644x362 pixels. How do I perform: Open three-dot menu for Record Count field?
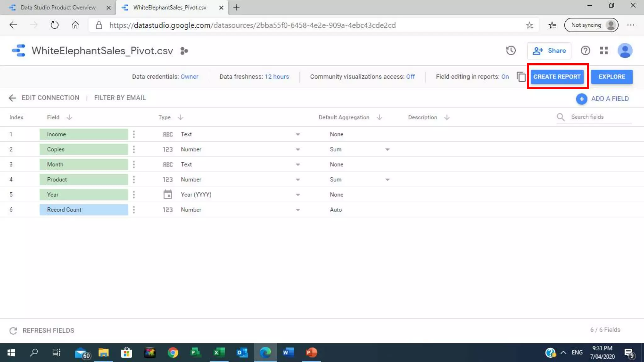[x=134, y=210]
